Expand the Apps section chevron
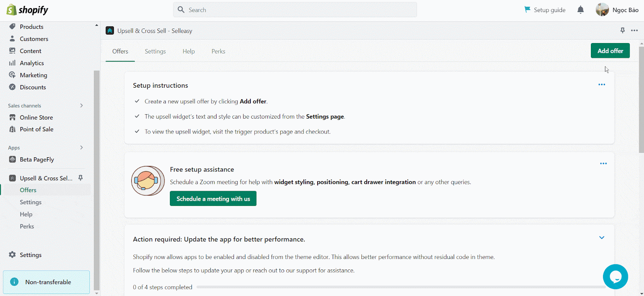 click(x=81, y=148)
